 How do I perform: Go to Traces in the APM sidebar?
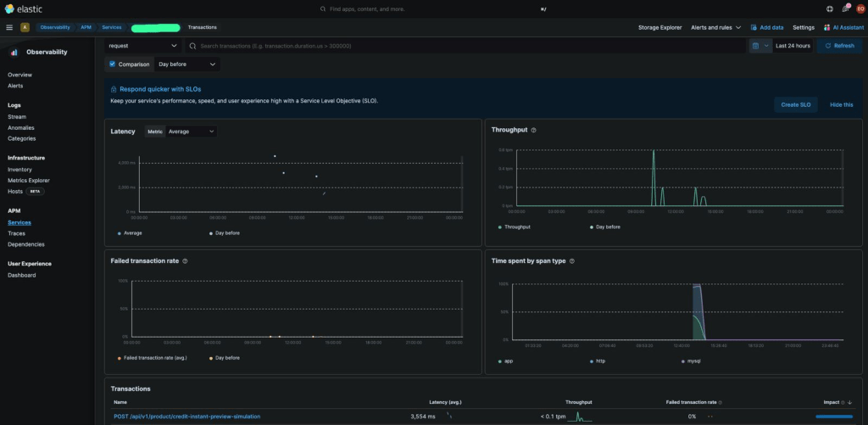(x=16, y=233)
